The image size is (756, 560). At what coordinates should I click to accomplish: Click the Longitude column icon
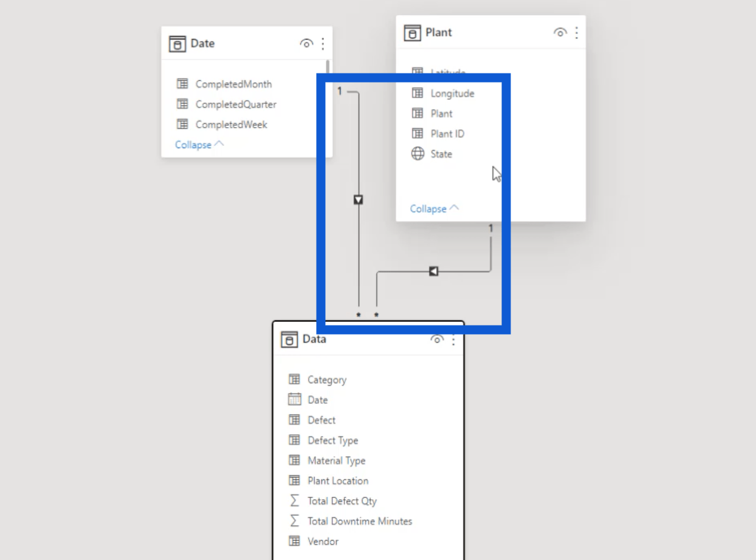coord(418,93)
